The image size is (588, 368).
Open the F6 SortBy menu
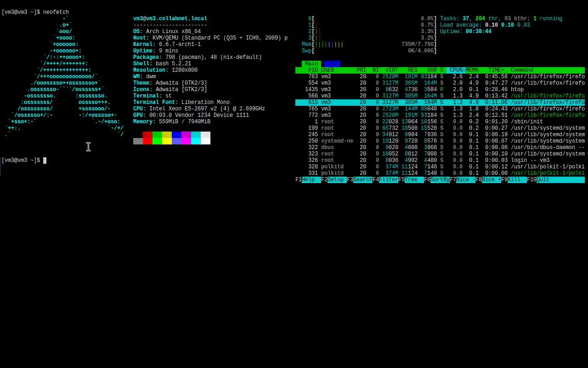[437, 179]
